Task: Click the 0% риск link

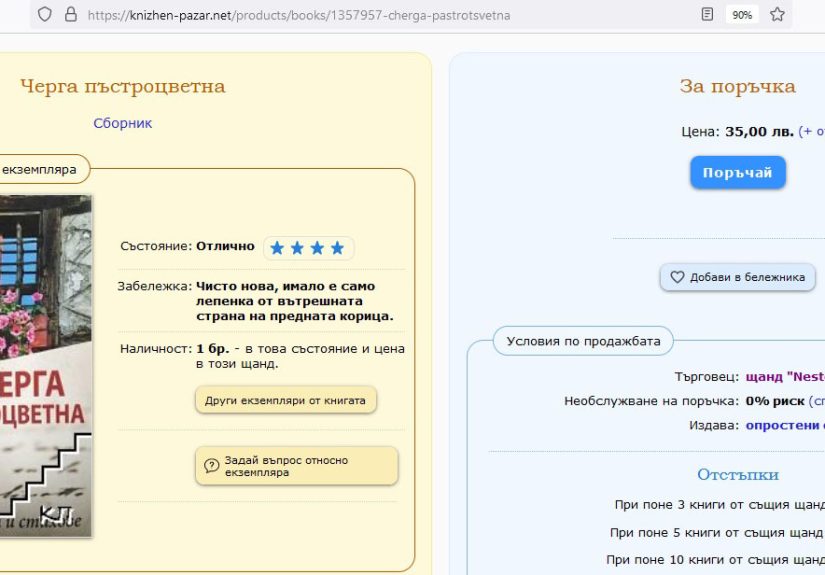Action: click(x=775, y=401)
